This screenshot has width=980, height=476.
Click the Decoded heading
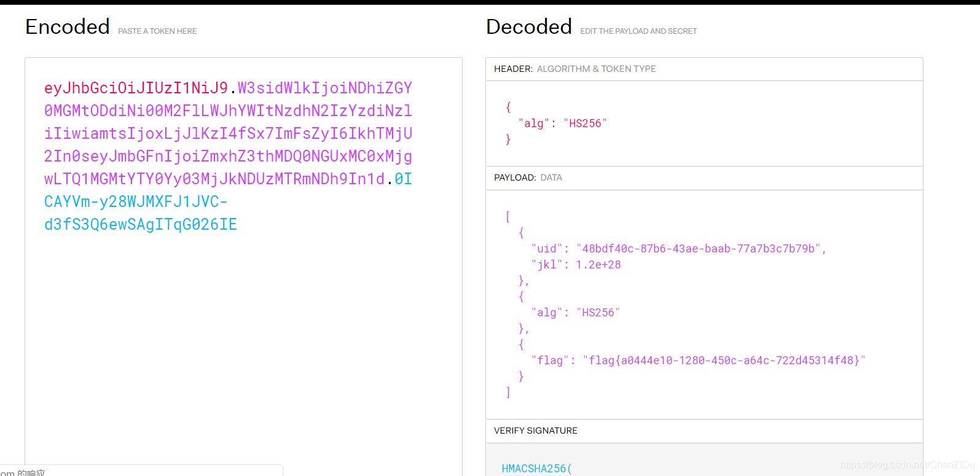pos(529,27)
